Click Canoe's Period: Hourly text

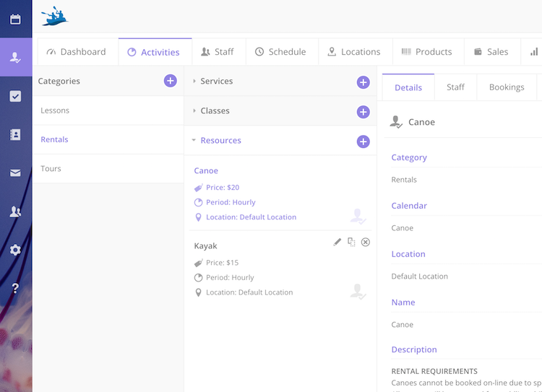(231, 202)
